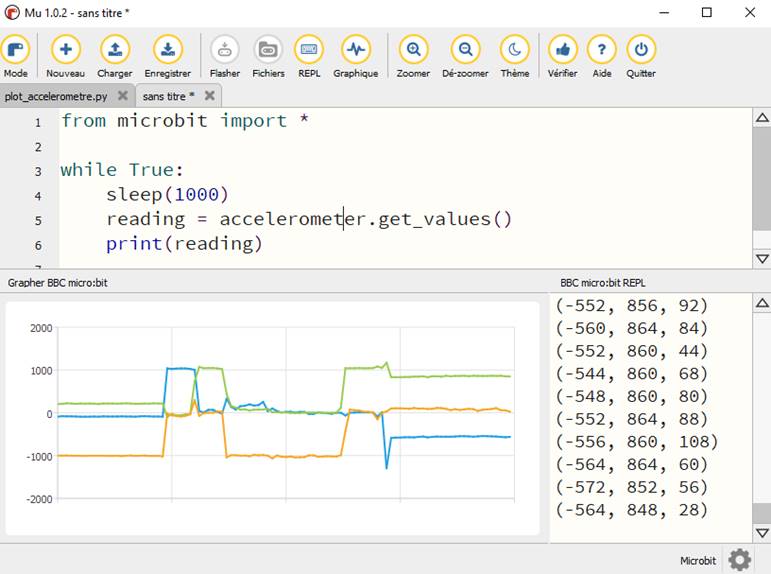Click the code editor scroll down arrow
Viewport: 771px width, 574px height.
click(762, 259)
